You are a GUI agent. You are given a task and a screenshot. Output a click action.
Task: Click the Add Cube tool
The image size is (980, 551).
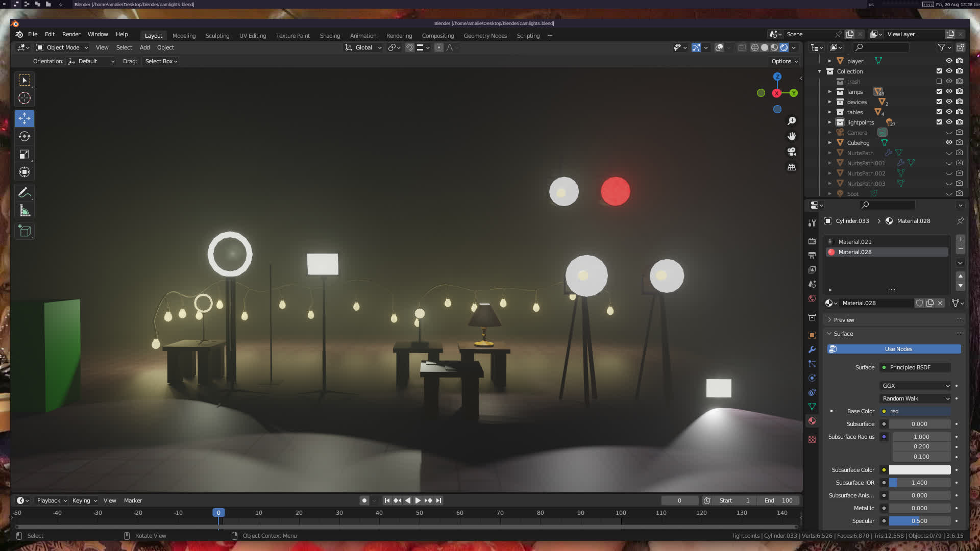click(x=24, y=231)
